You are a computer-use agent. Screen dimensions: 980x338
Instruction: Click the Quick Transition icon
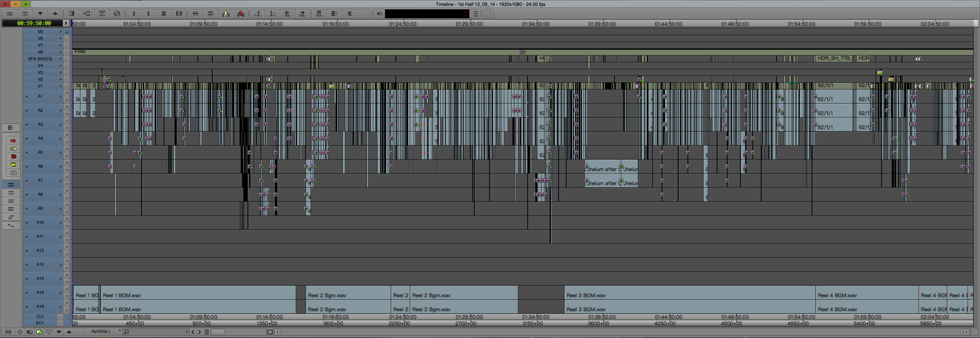72,14
